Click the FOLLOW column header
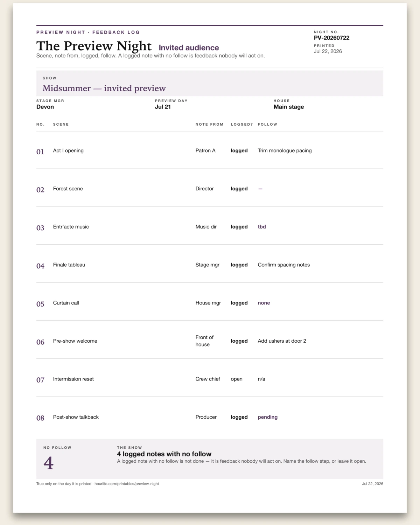 [267, 124]
